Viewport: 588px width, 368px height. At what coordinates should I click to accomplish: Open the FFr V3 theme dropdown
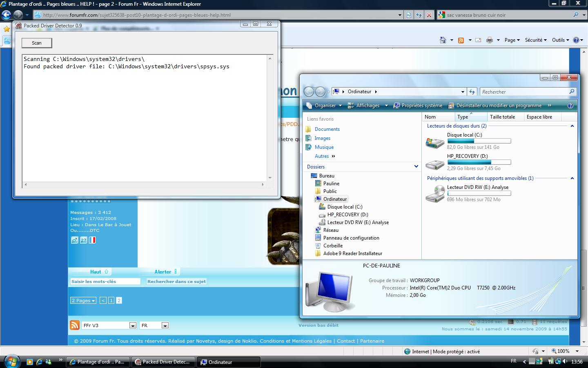133,325
